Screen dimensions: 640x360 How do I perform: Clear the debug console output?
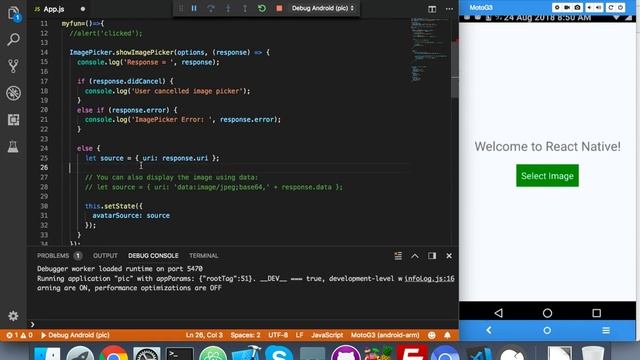coord(398,256)
